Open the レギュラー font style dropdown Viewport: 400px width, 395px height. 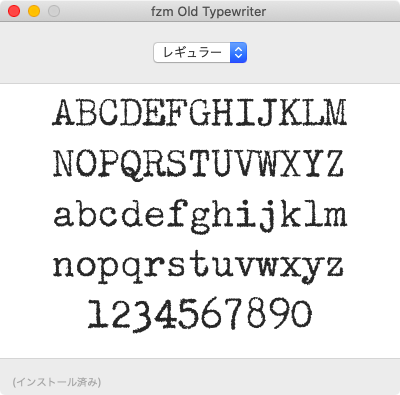[200, 52]
